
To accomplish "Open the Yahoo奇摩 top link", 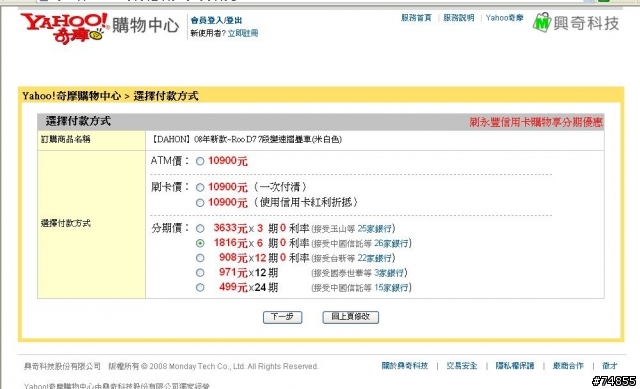I will point(504,18).
